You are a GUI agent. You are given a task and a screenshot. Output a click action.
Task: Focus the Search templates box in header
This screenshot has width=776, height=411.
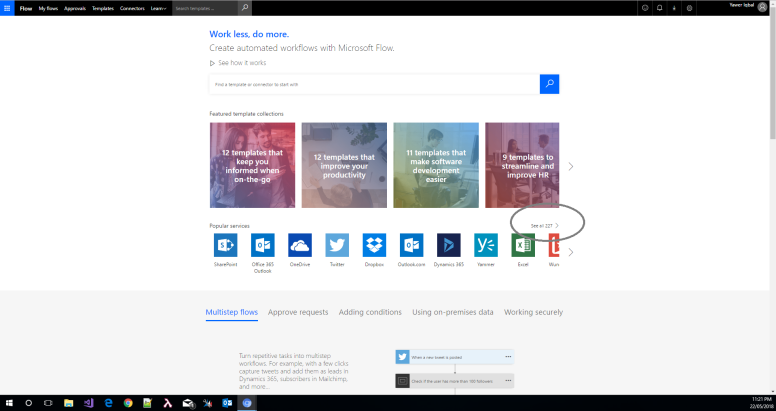[206, 8]
